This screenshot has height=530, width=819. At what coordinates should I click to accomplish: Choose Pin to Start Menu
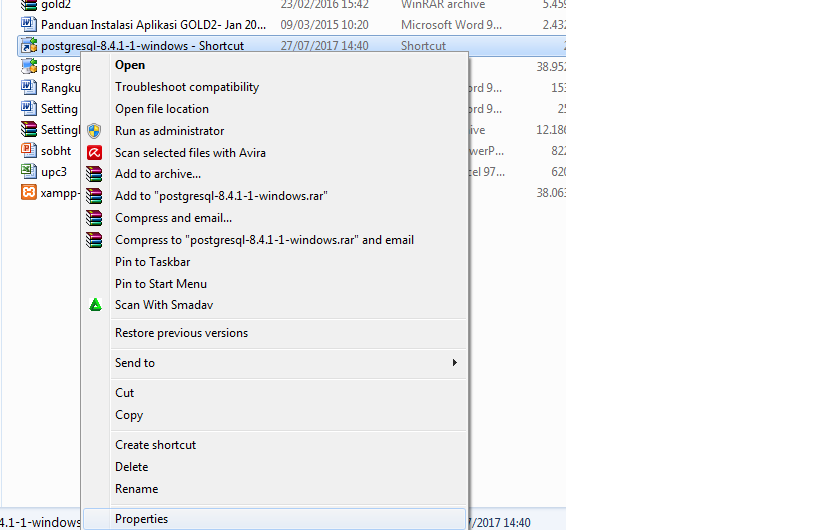(x=274, y=284)
